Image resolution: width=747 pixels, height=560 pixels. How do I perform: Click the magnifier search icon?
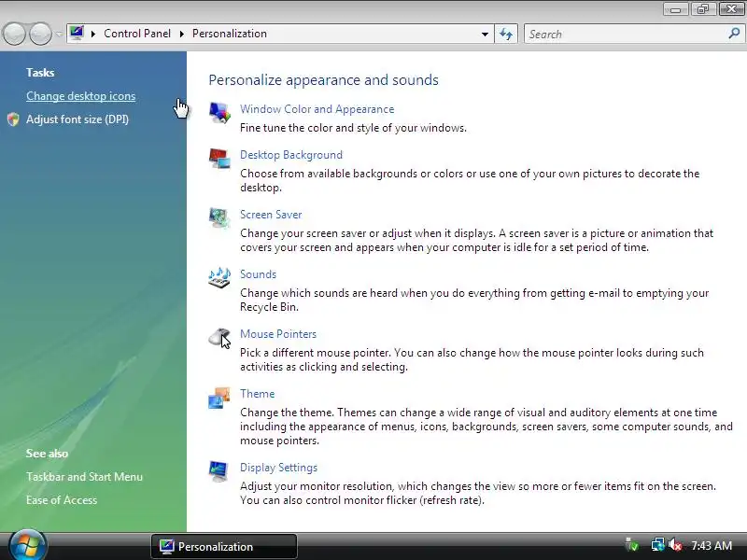(734, 34)
